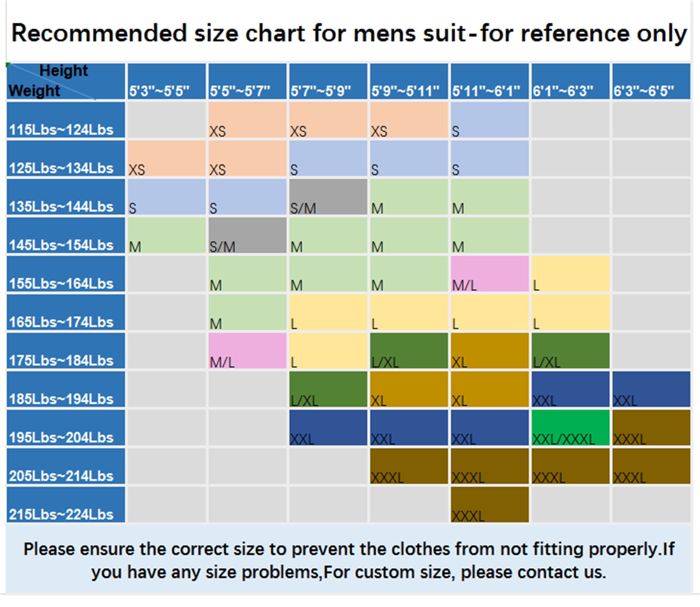
Task: Select the 215Lbs~224Lbs weight row label
Action: [66, 504]
